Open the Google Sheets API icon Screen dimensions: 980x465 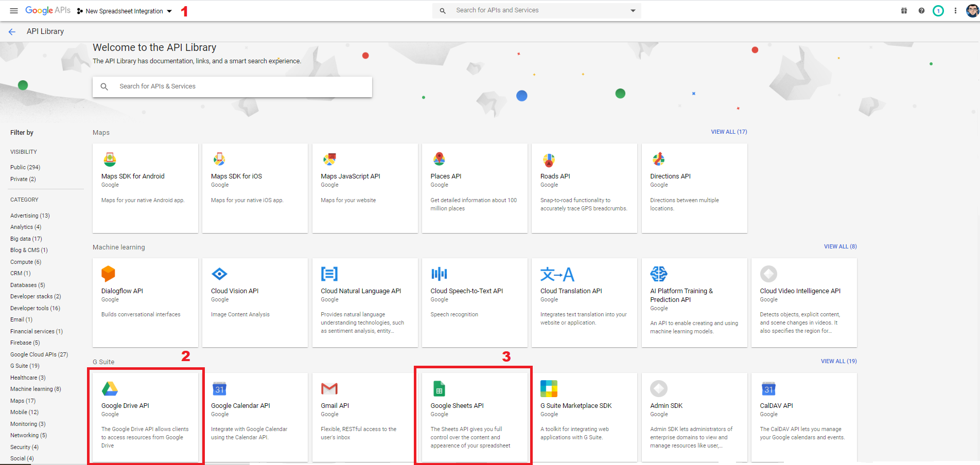439,389
